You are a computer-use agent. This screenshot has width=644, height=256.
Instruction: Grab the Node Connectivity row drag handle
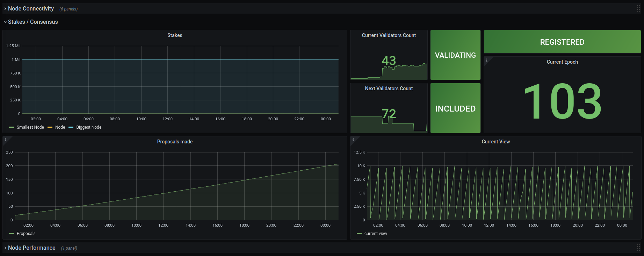638,9
